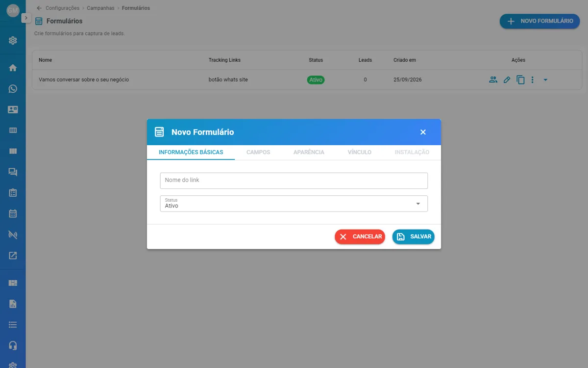Open the headset support icon in sidebar
The width and height of the screenshot is (588, 368).
coord(13,345)
